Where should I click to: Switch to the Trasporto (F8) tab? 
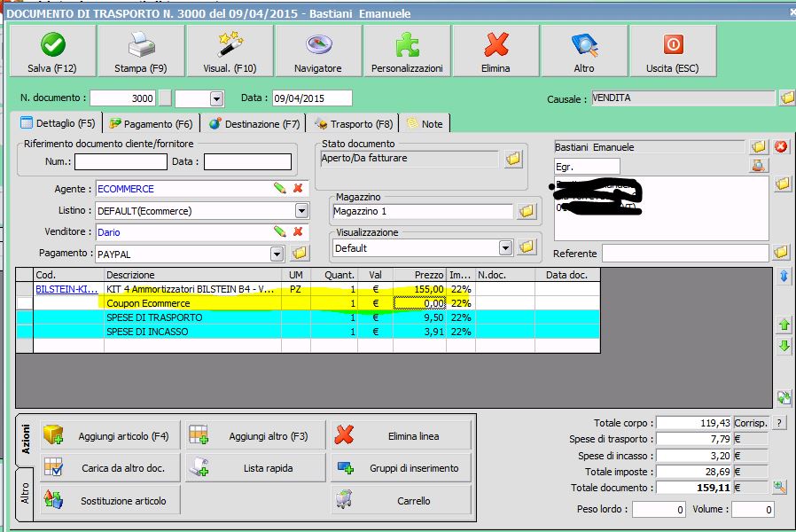(x=354, y=124)
